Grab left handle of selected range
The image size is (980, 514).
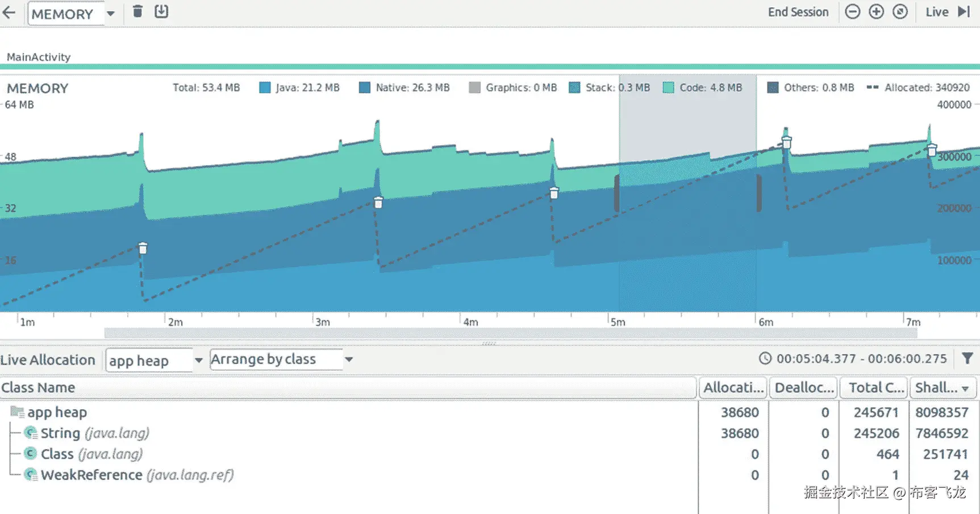click(617, 193)
